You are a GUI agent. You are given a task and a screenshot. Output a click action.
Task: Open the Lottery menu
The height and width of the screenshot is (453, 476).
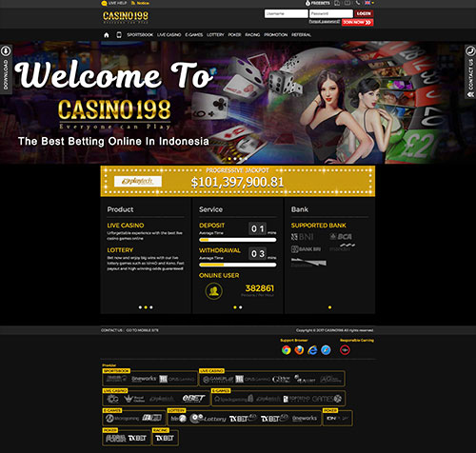click(215, 35)
